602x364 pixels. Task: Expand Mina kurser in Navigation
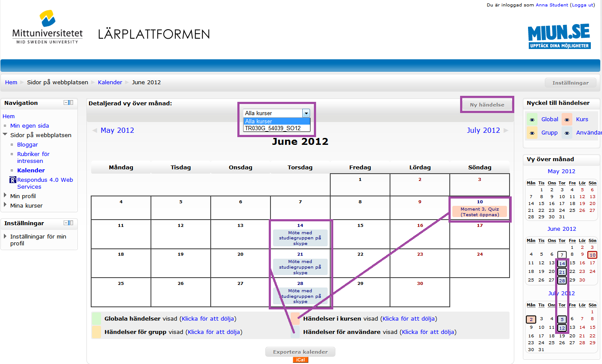pyautogui.click(x=5, y=205)
